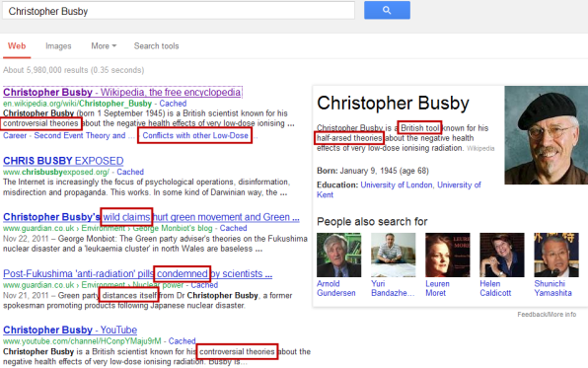Image resolution: width=588 pixels, height=368 pixels.
Task: Open University of Kent link
Action: click(399, 189)
